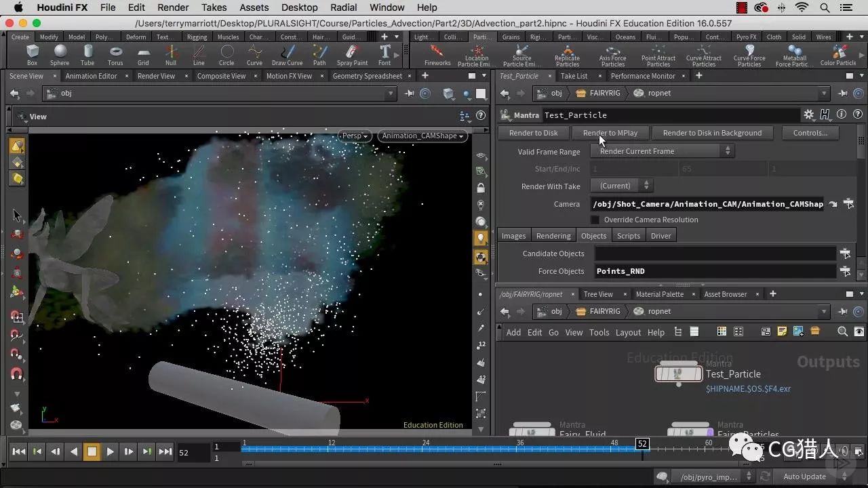Image resolution: width=868 pixels, height=488 pixels.
Task: Select the Circle shelf tool
Action: tap(226, 56)
